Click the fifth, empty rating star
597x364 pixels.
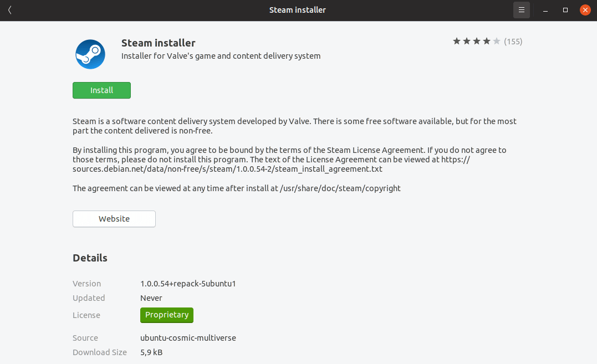click(x=497, y=41)
